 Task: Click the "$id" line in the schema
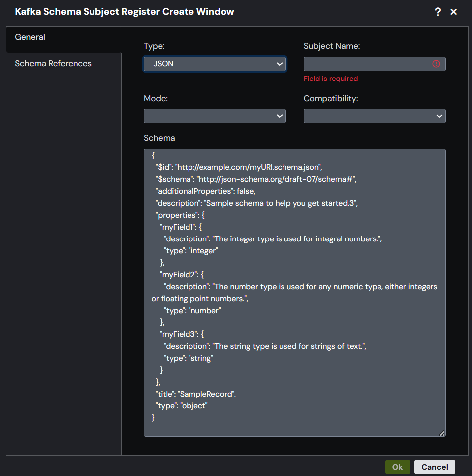(x=239, y=167)
